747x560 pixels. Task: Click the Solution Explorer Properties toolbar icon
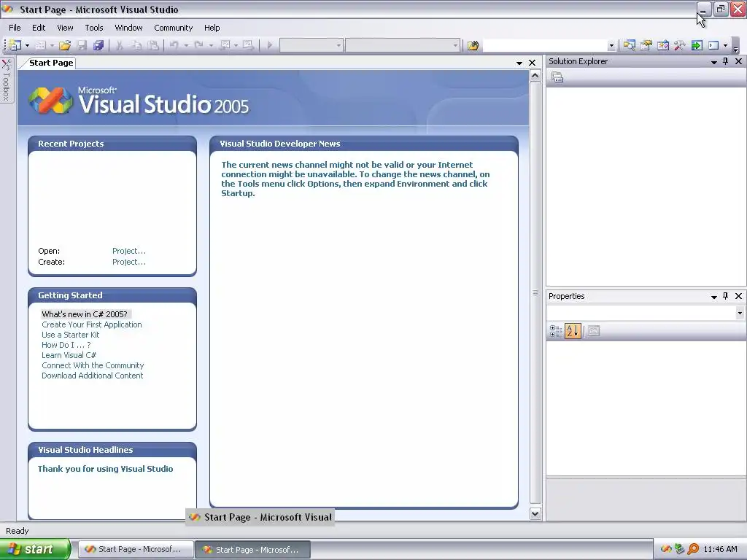coord(557,77)
